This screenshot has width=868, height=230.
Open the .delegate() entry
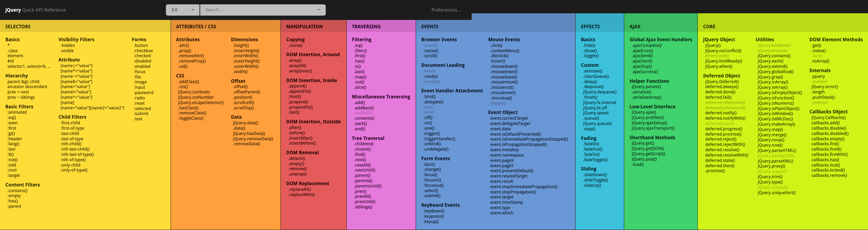(x=433, y=102)
